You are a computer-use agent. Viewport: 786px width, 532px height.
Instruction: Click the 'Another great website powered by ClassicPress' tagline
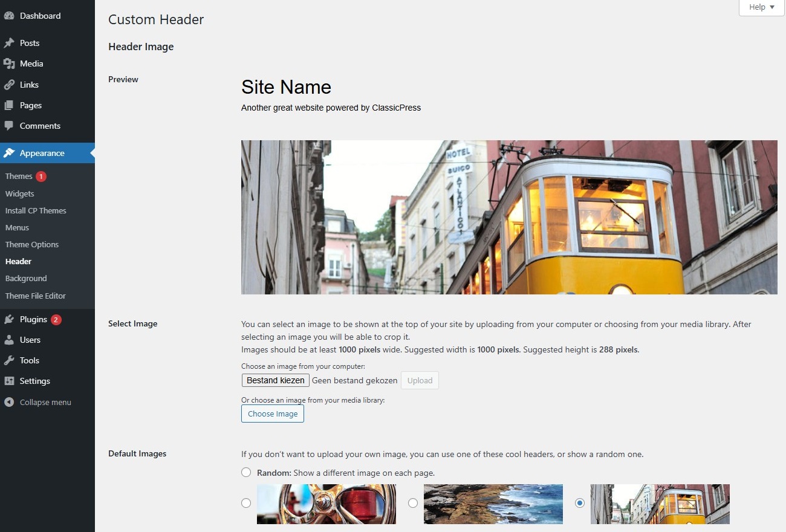click(331, 108)
